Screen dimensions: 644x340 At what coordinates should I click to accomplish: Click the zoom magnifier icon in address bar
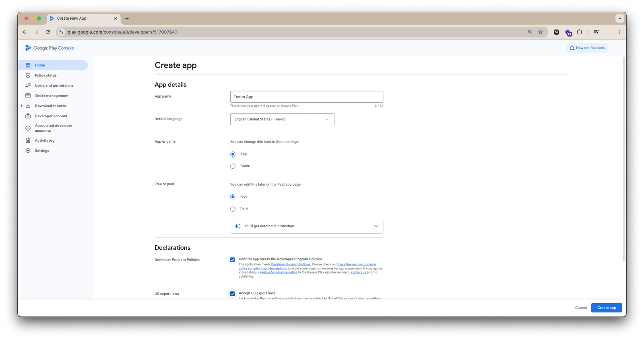point(530,32)
